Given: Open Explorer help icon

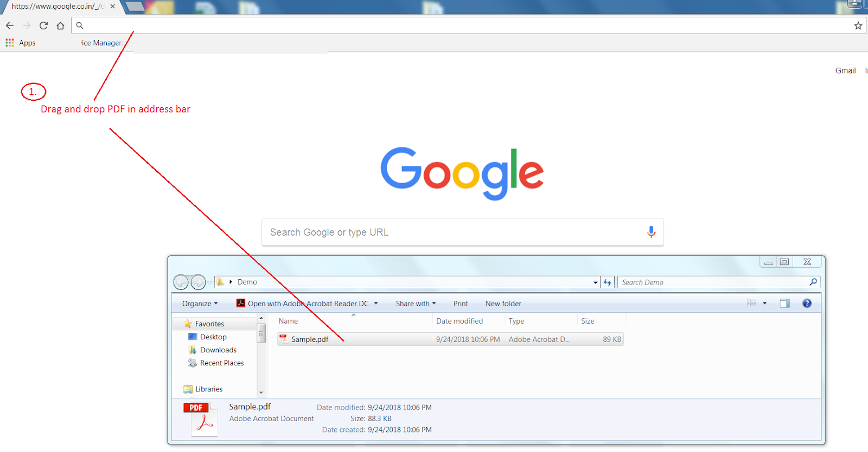Looking at the screenshot, I should (807, 304).
